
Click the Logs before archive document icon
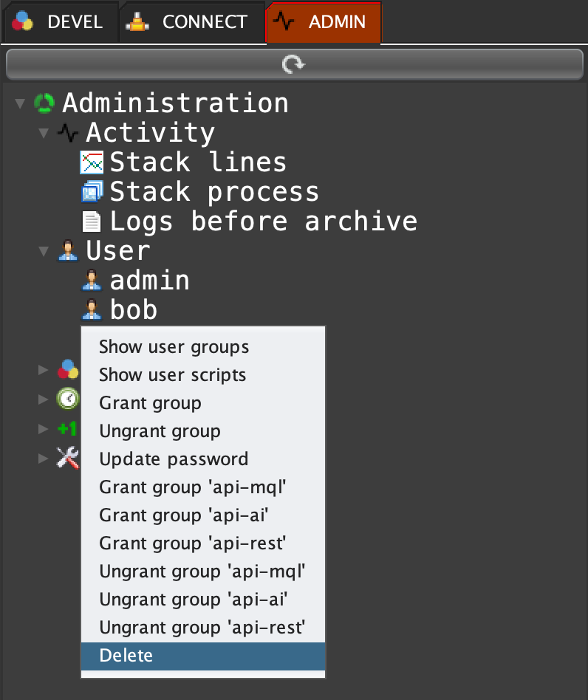92,222
